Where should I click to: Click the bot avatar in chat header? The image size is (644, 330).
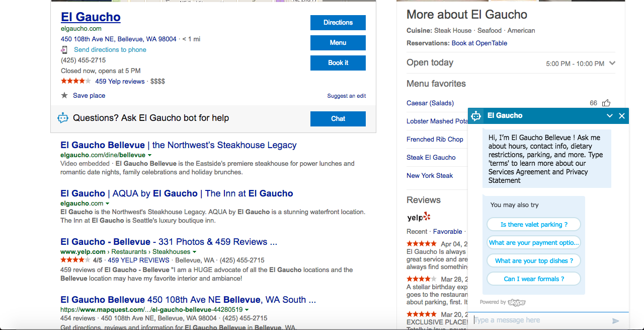pos(476,116)
